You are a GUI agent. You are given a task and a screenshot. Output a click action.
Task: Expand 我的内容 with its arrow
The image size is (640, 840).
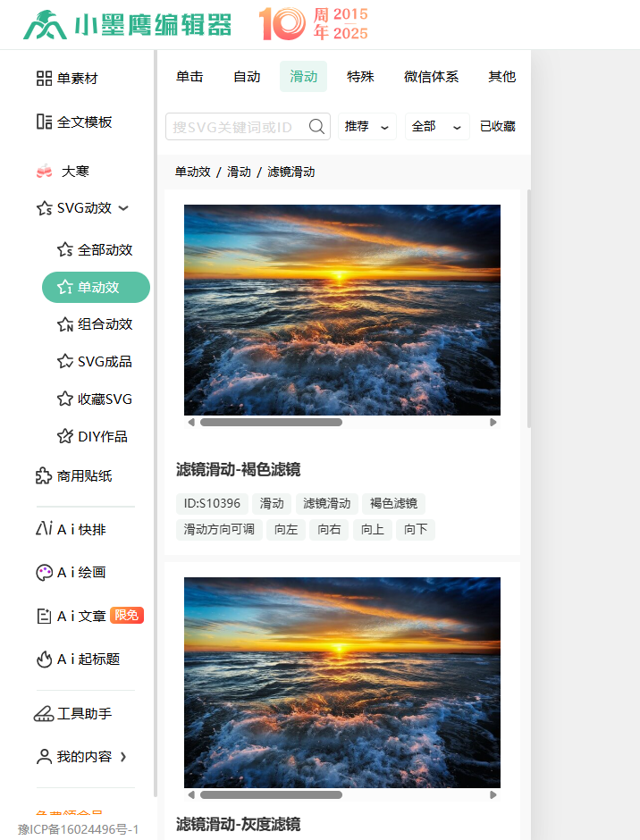tap(123, 757)
